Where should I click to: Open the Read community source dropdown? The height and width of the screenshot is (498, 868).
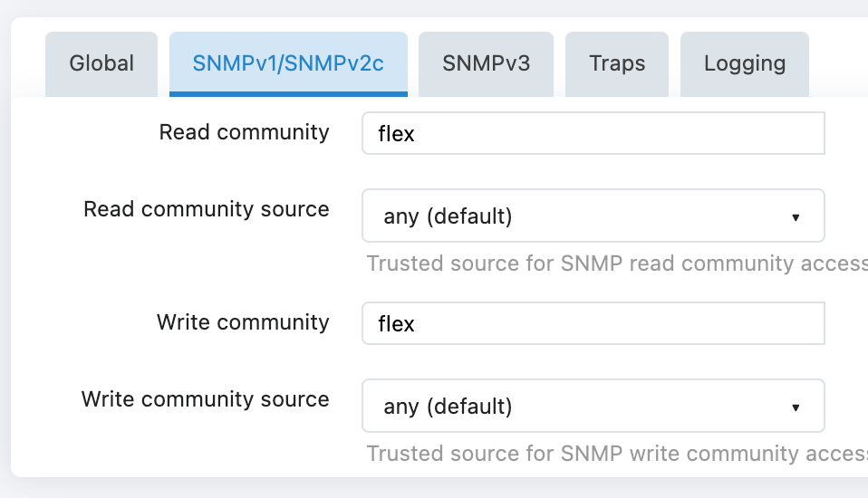593,216
